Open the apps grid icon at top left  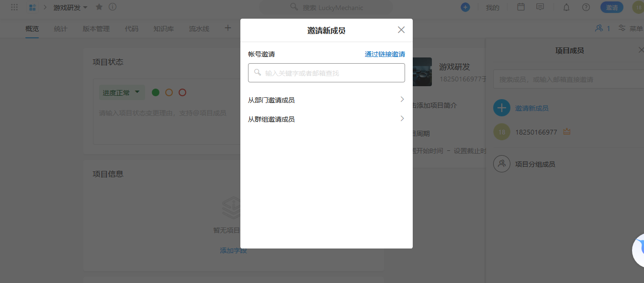13,7
